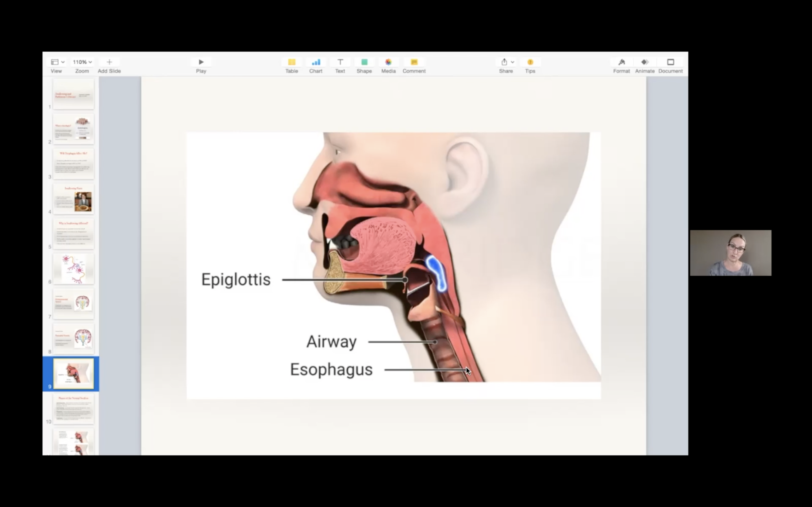Click the Add Slide button
The height and width of the screenshot is (507, 812).
pyautogui.click(x=109, y=62)
